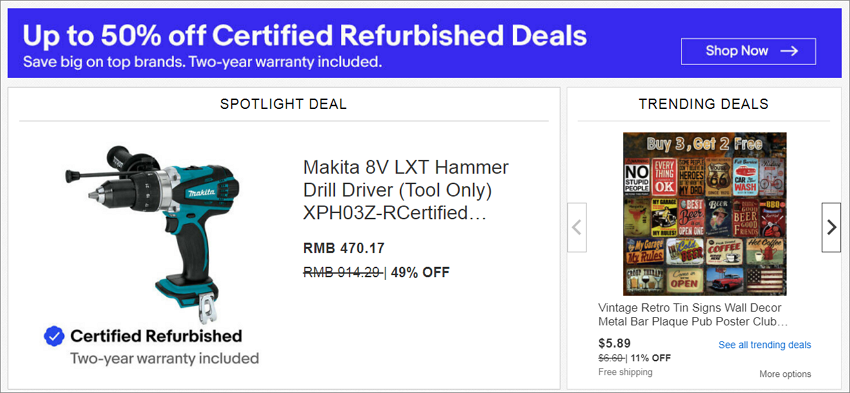Image resolution: width=850 pixels, height=393 pixels.
Task: Click the SPOTLIGHT DEAL heading
Action: pyautogui.click(x=284, y=104)
